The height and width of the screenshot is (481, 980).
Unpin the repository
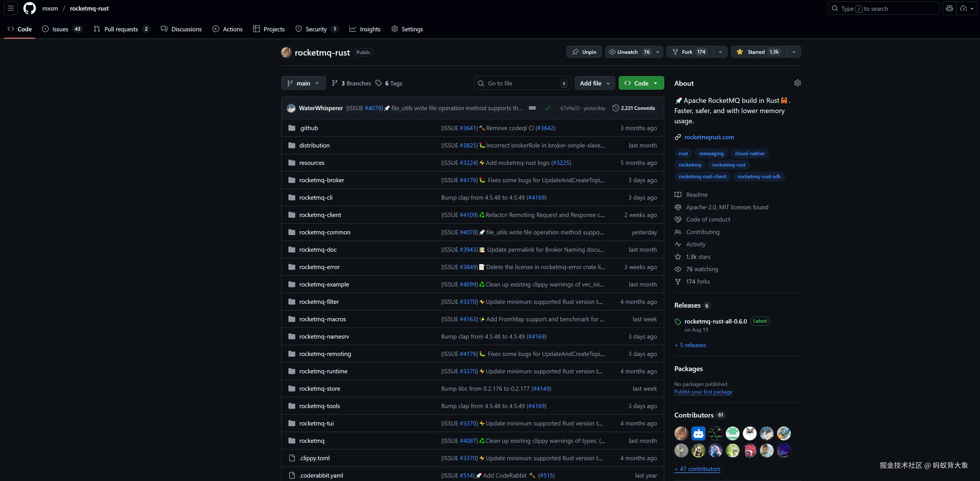coord(584,52)
